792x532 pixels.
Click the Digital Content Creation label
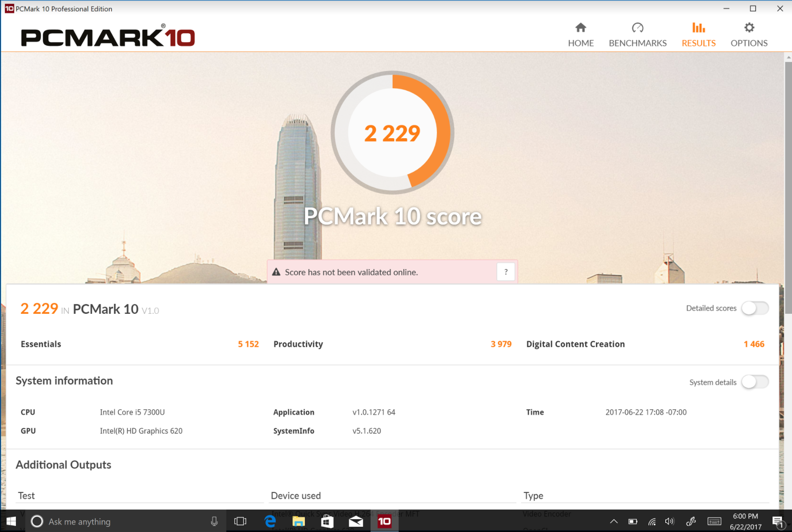point(576,344)
